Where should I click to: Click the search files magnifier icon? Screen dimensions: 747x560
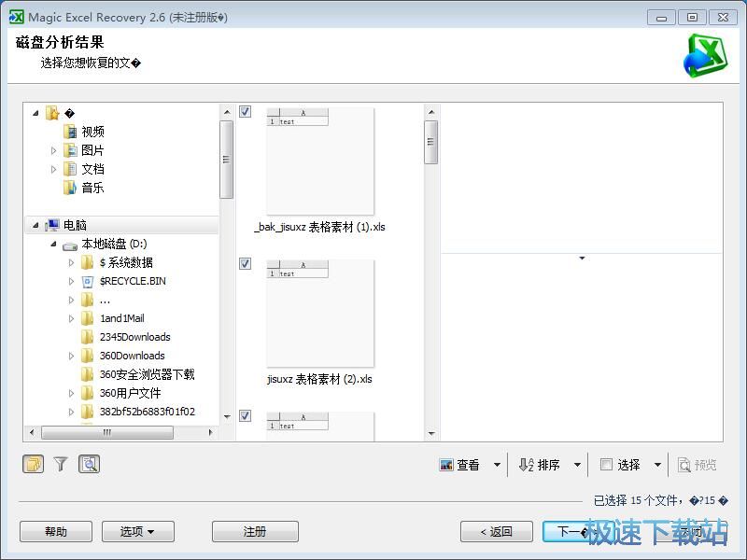click(x=89, y=464)
